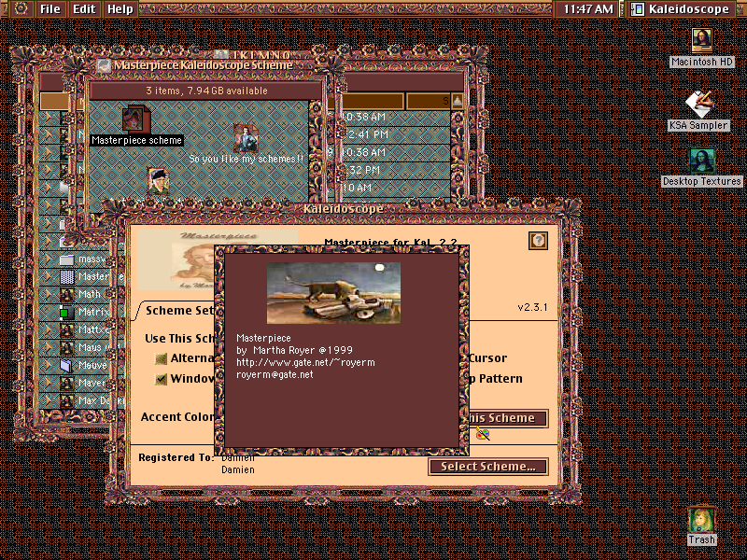Click the royerm@gate.net email text
Image resolution: width=747 pixels, height=560 pixels.
tap(275, 375)
